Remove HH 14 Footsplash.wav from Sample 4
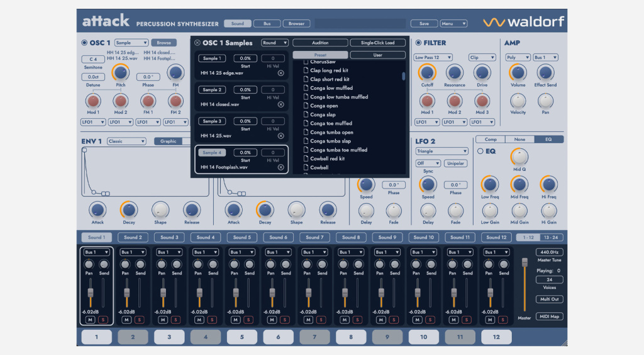644x355 pixels. click(280, 168)
